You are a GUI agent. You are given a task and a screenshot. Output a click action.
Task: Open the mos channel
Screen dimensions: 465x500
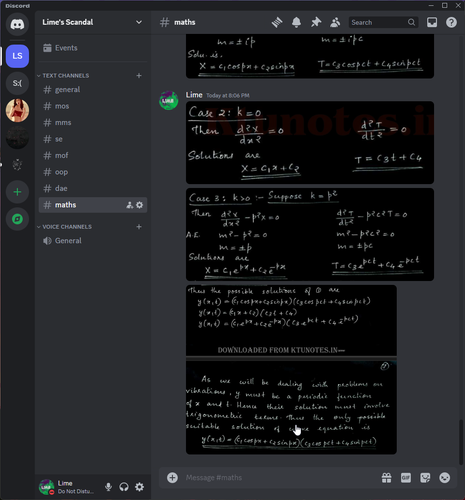[93, 106]
